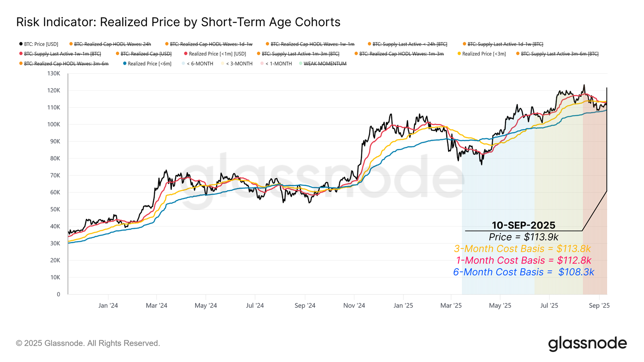
Task: Click the Jan '24 x-axis label
Action: coord(108,306)
